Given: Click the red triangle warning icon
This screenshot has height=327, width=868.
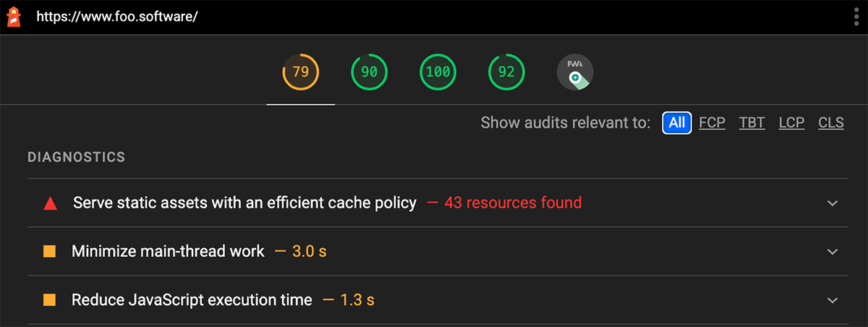Looking at the screenshot, I should coord(50,203).
